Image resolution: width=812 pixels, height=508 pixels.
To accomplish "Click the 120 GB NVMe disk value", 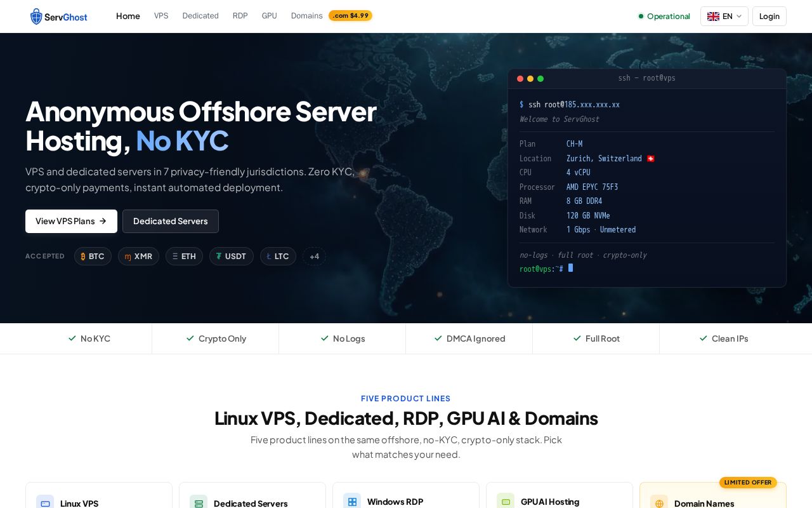I will click(x=588, y=216).
